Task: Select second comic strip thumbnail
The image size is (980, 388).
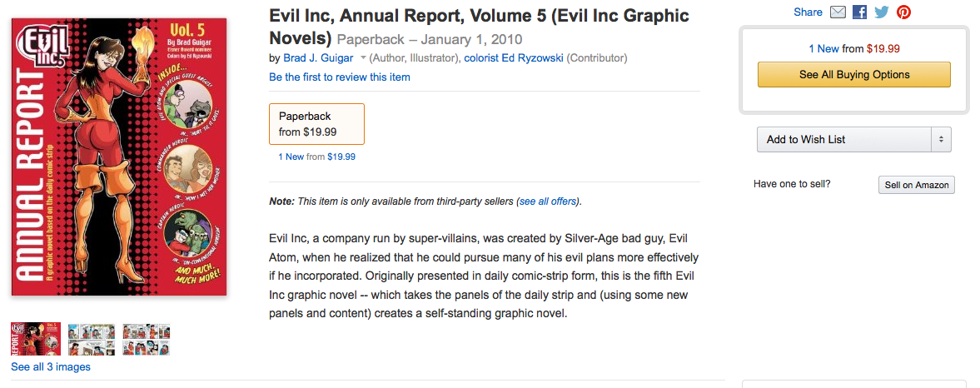Action: pyautogui.click(x=92, y=339)
